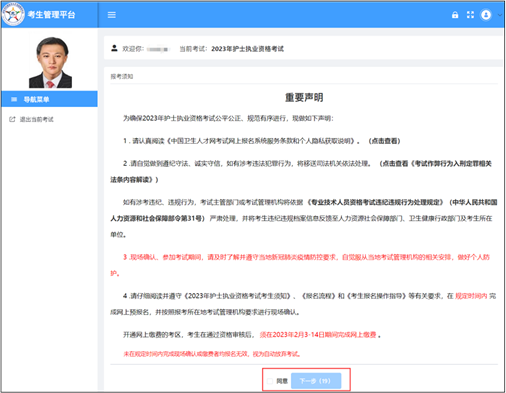Click the 考生管理平台 title text
The image size is (506, 393).
52,15
